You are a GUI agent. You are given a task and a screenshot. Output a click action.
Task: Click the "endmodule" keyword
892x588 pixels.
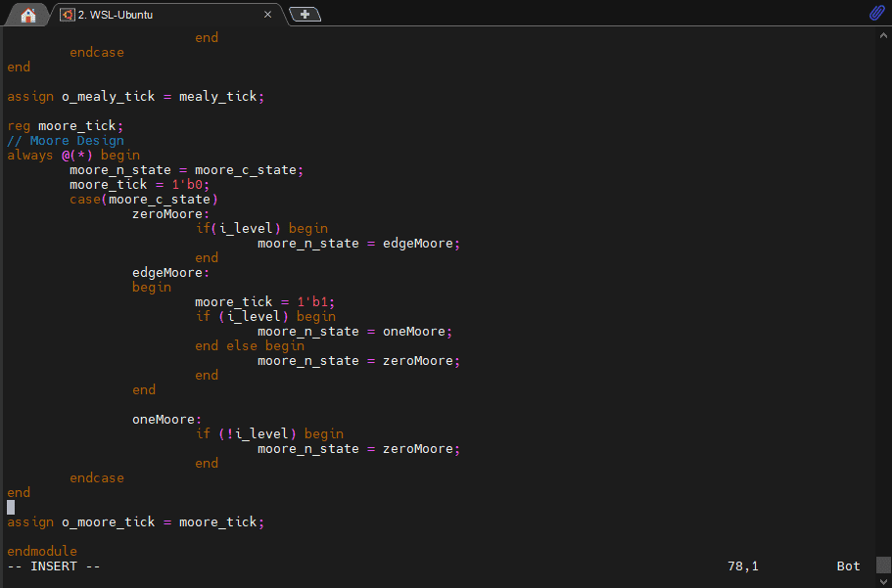42,551
